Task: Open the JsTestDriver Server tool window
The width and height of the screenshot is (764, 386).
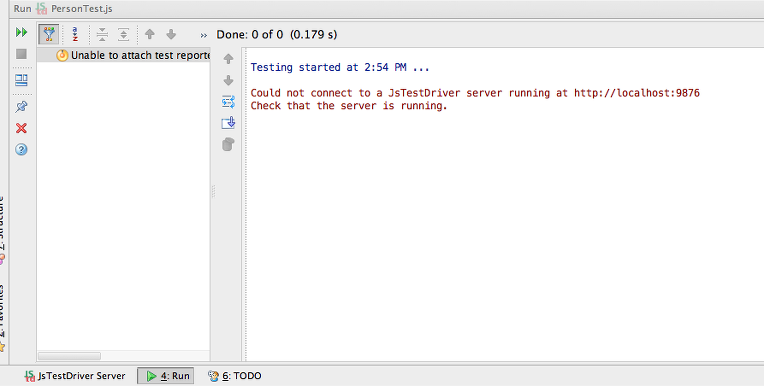Action: tap(75, 376)
